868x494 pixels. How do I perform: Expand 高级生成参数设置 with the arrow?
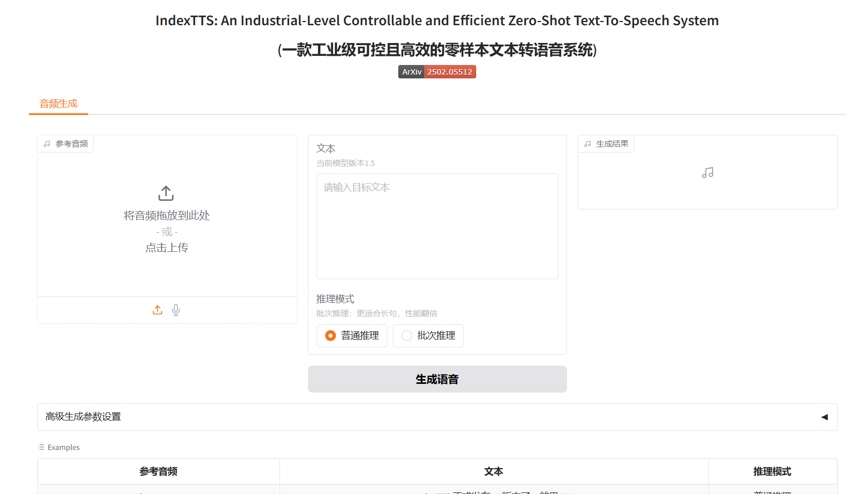(x=824, y=417)
